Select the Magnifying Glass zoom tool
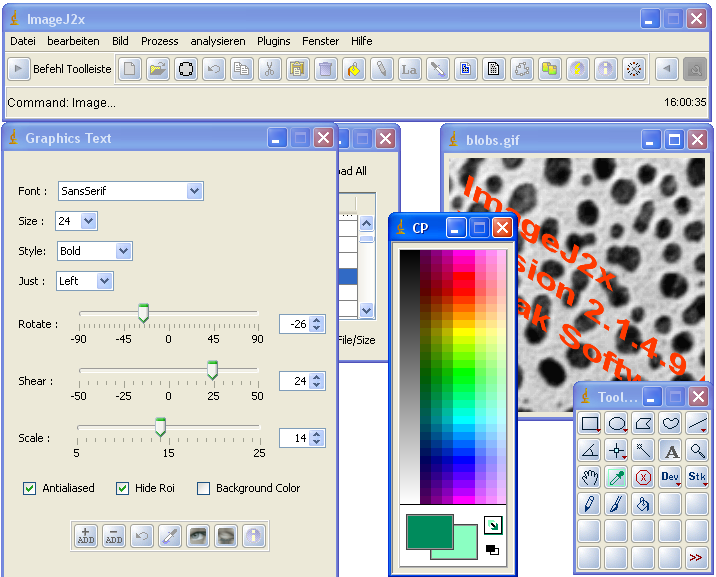The width and height of the screenshot is (716, 577). coord(697,451)
